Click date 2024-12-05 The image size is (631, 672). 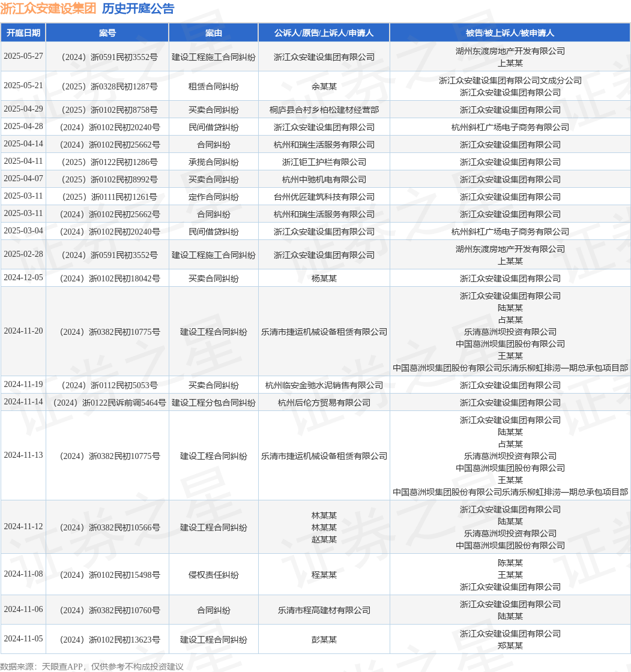point(23,278)
